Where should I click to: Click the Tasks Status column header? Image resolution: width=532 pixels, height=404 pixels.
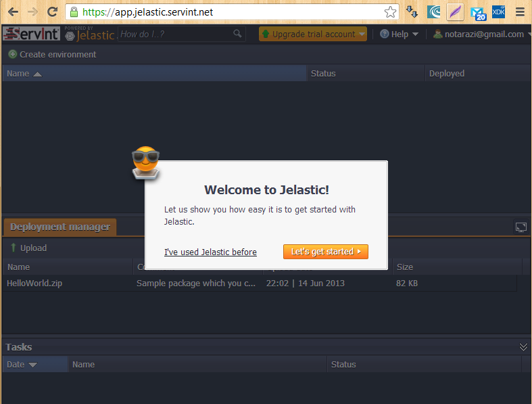[424, 365]
